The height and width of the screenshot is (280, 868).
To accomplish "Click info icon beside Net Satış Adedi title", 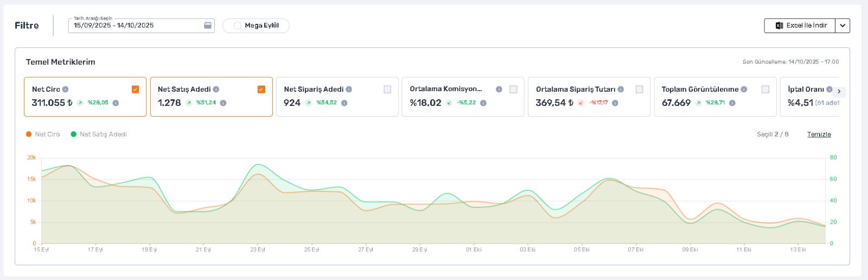I will [216, 89].
